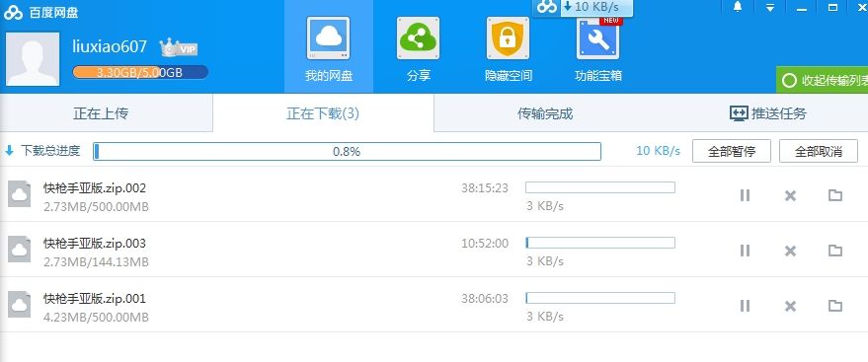
Task: Click the floating 10 KB/s speed widget
Action: coord(584,7)
